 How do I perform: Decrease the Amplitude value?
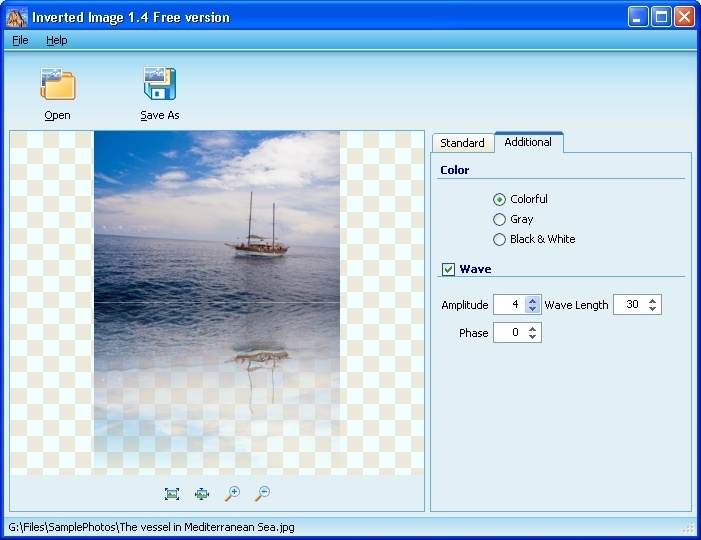click(x=532, y=309)
